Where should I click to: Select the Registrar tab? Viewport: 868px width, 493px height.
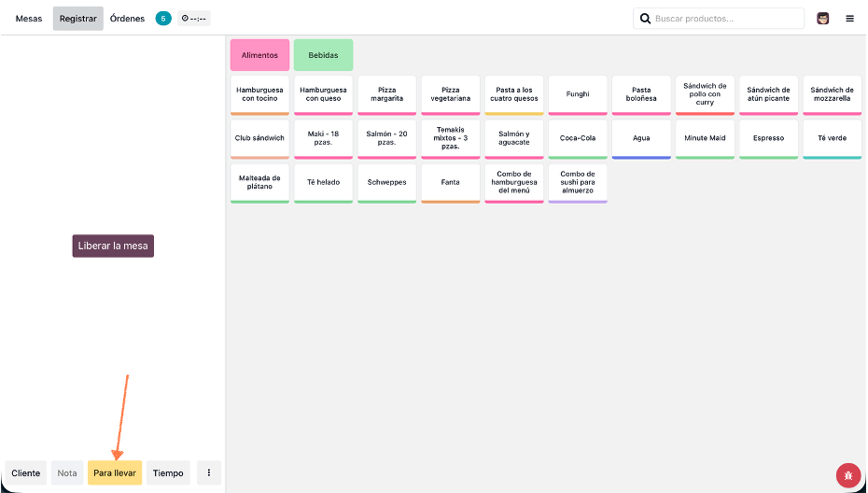point(78,19)
